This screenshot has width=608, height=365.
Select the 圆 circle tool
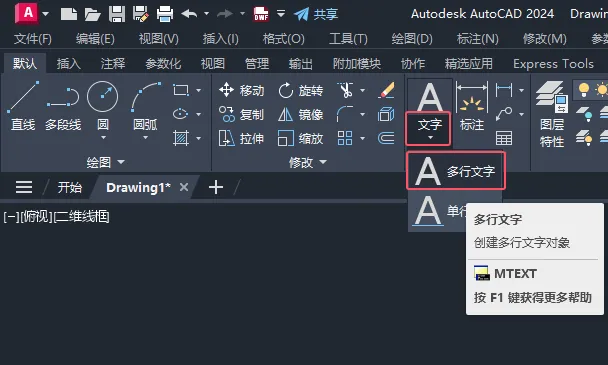(102, 106)
